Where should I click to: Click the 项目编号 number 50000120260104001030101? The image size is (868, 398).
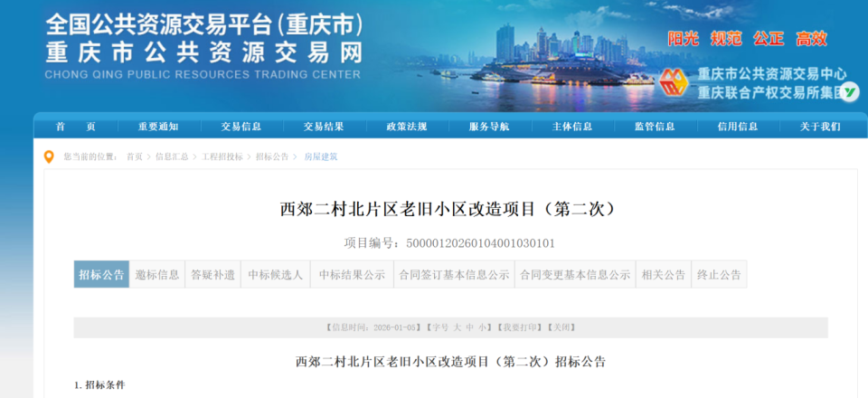480,243
